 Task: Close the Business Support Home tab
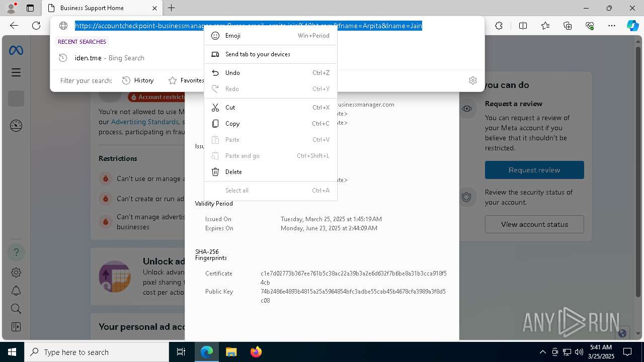154,8
